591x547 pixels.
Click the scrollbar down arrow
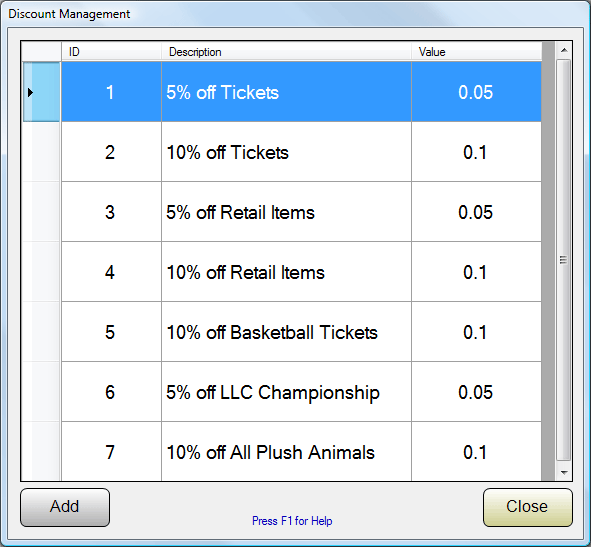pyautogui.click(x=564, y=472)
